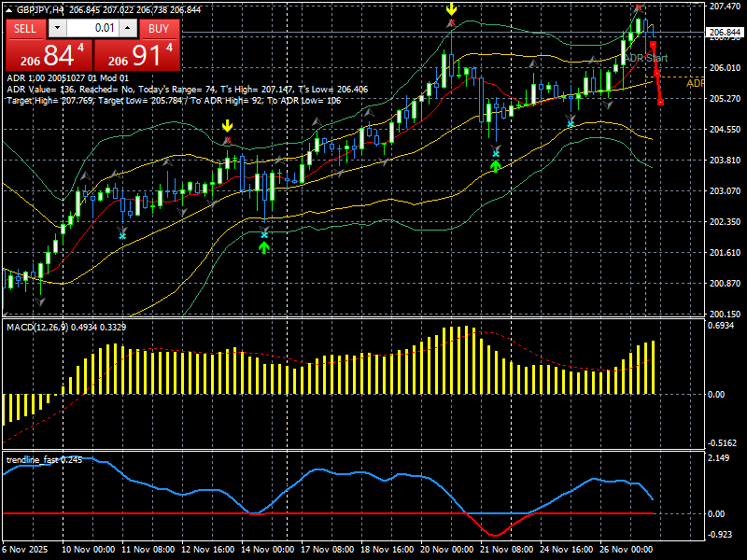Click the red BUY button
Image resolution: width=747 pixels, height=560 pixels.
[x=159, y=29]
